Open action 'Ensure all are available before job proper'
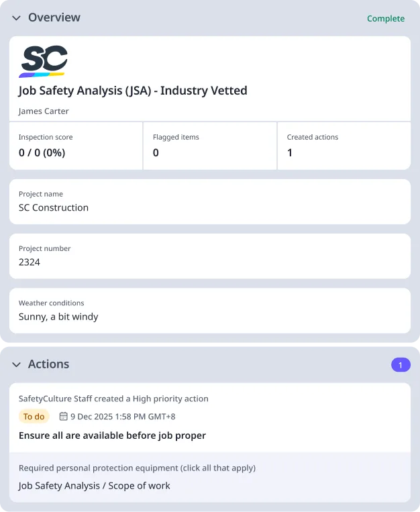This screenshot has width=420, height=512. point(112,436)
